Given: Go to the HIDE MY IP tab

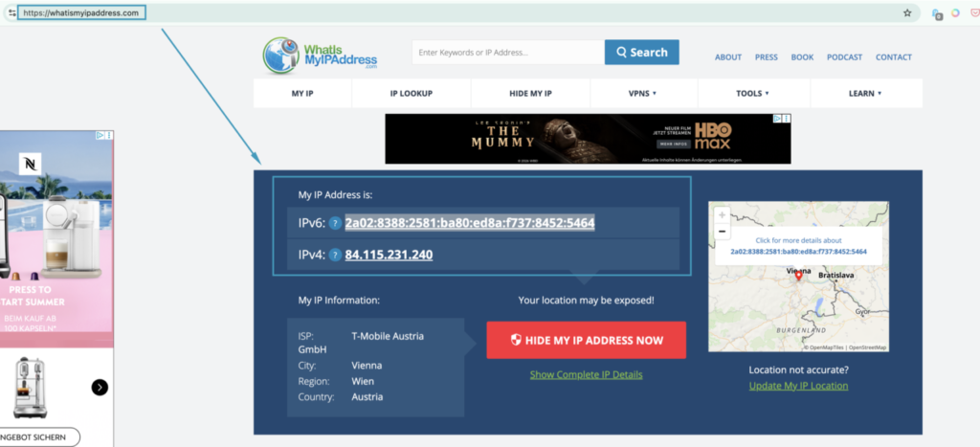Looking at the screenshot, I should pyautogui.click(x=530, y=93).
